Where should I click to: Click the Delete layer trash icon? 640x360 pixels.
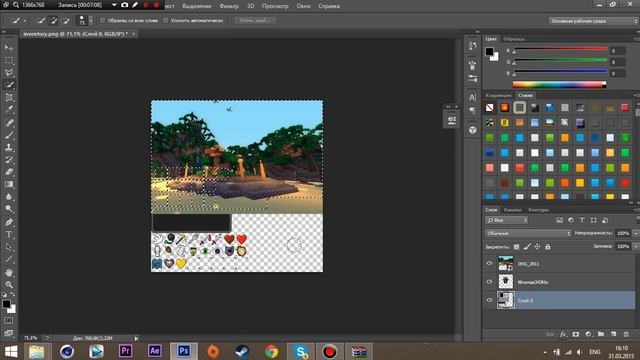coord(626,334)
